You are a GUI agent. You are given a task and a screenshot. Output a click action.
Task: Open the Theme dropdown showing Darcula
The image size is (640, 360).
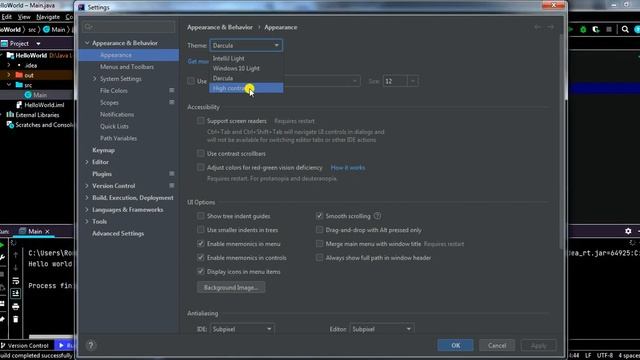tap(246, 45)
